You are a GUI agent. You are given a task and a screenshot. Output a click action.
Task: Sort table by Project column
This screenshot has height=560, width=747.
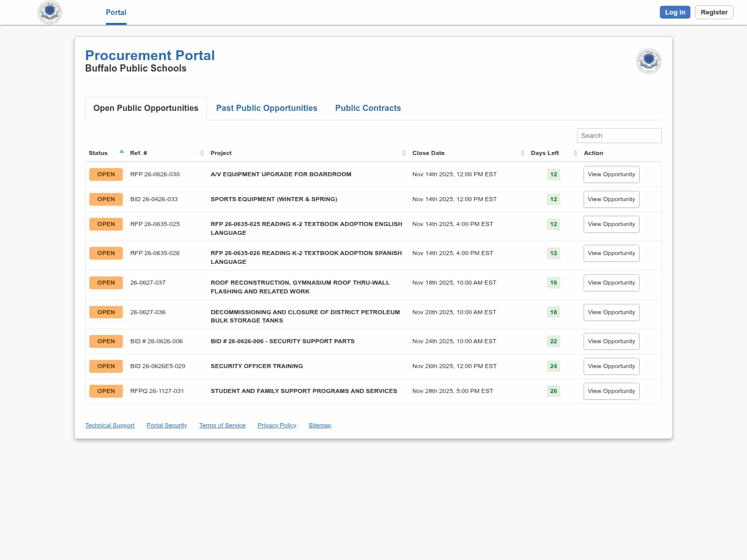(x=404, y=153)
